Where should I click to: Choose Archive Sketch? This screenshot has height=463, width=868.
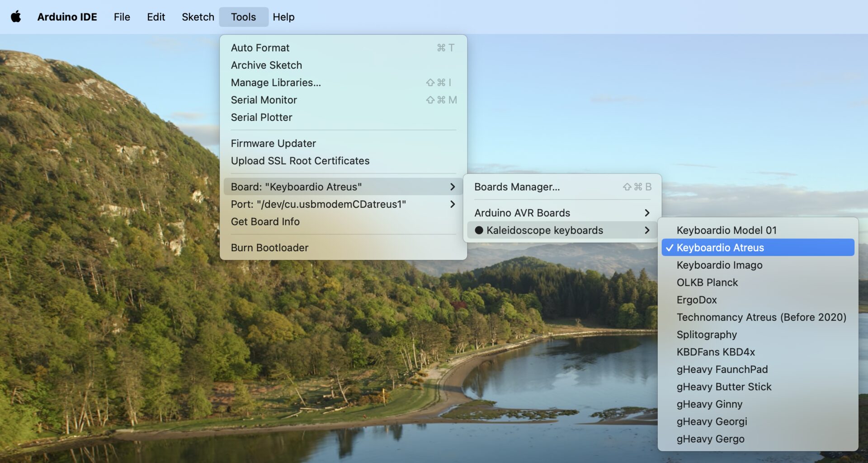pyautogui.click(x=343, y=65)
